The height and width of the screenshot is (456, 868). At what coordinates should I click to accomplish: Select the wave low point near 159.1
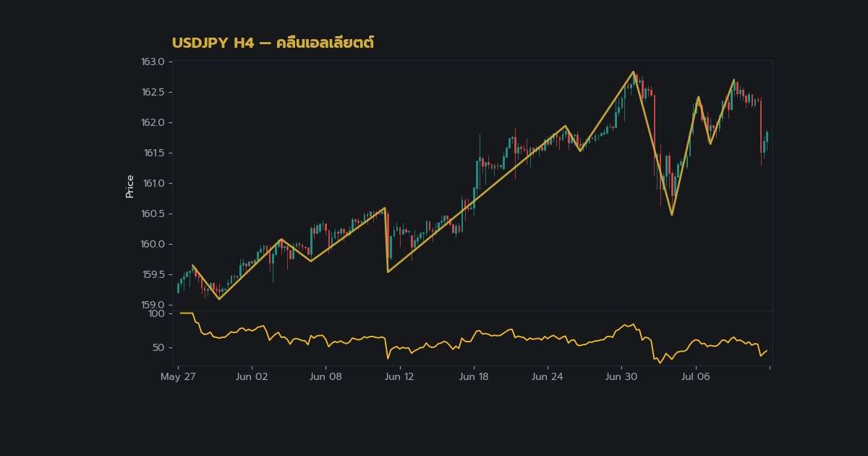tap(220, 299)
